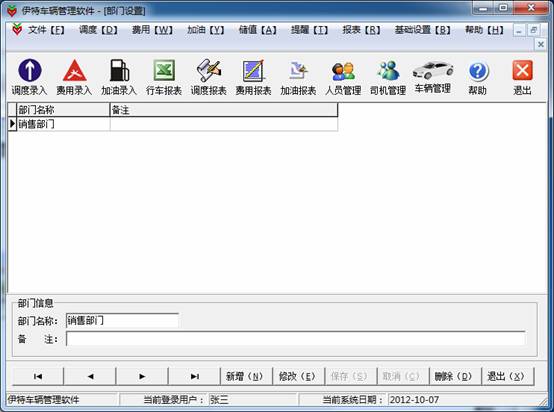This screenshot has height=412, width=554.
Task: Open the 文件 [F] menu
Action: click(x=46, y=30)
